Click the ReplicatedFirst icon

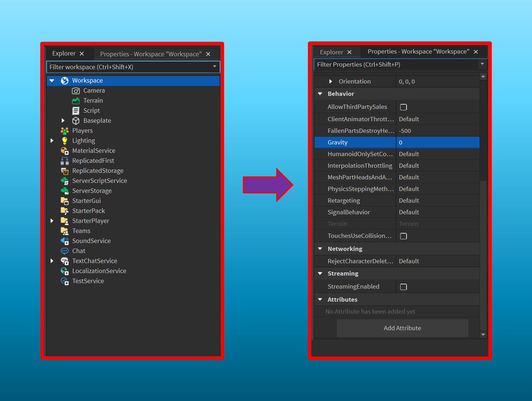65,161
